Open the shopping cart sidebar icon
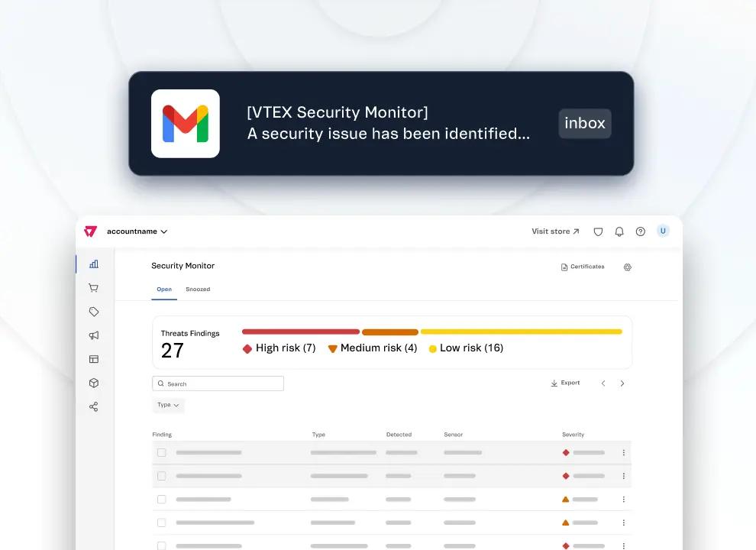756x550 pixels. click(94, 288)
